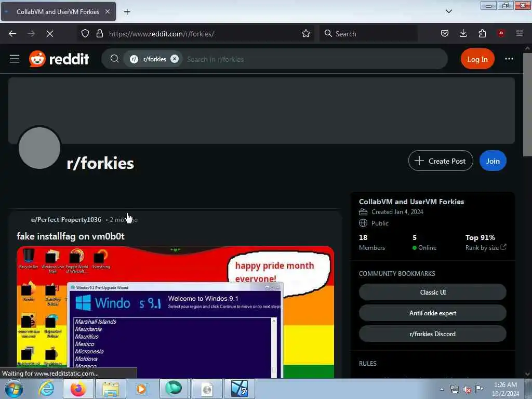Open the post's screenshot image
532x399 pixels.
point(176,312)
